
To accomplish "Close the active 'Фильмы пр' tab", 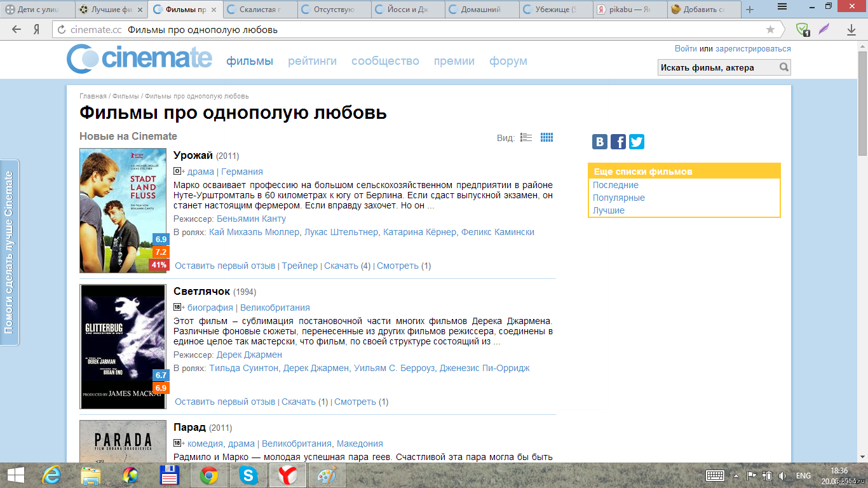I will (x=214, y=10).
